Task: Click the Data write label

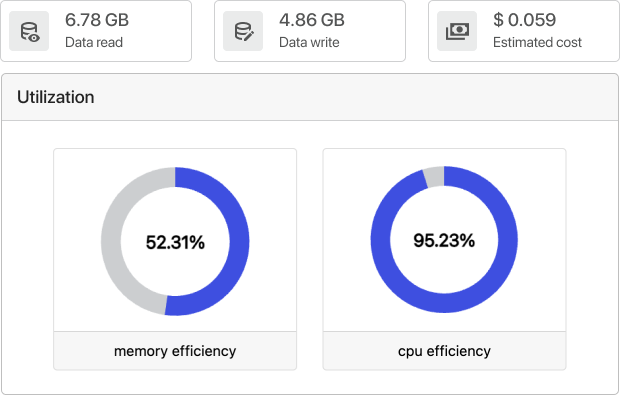Action: tap(309, 42)
